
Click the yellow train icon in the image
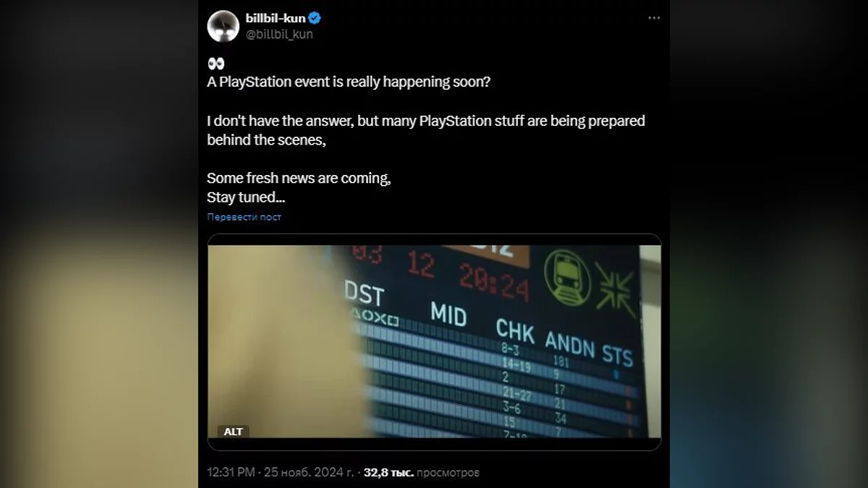(567, 277)
